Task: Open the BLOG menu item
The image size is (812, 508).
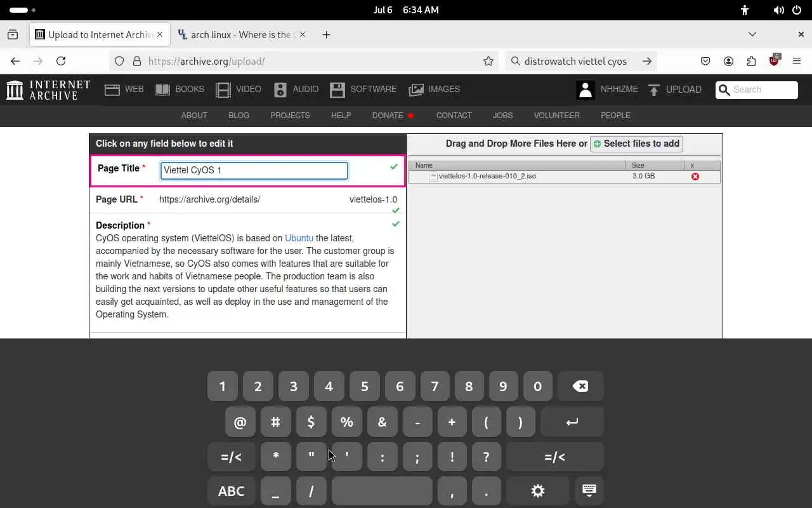Action: tap(239, 116)
